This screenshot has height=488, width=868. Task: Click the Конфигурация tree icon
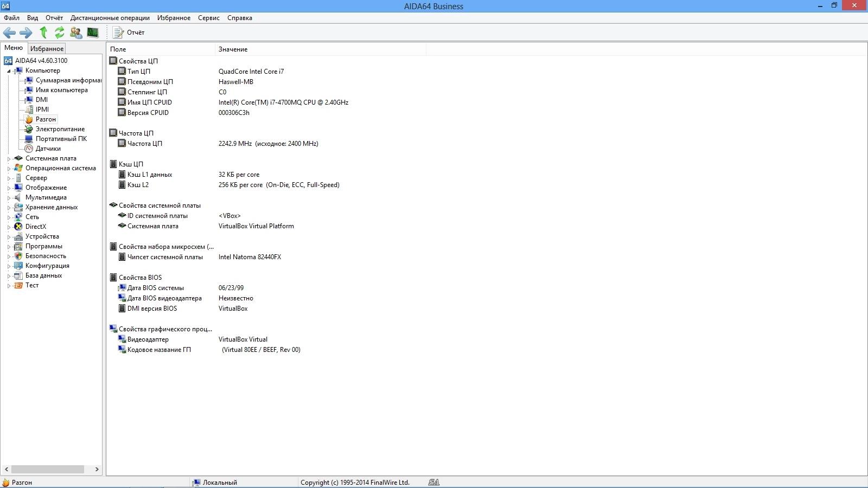tap(18, 266)
